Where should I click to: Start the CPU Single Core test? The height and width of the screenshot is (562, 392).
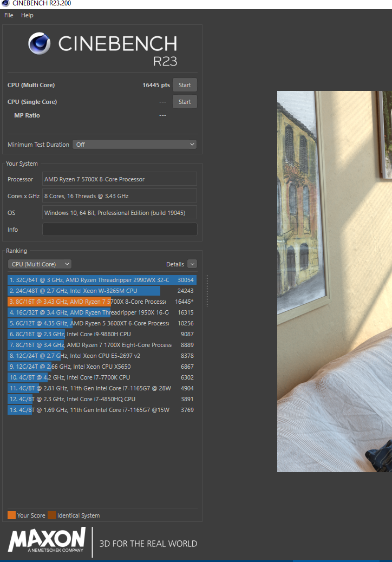(x=185, y=102)
